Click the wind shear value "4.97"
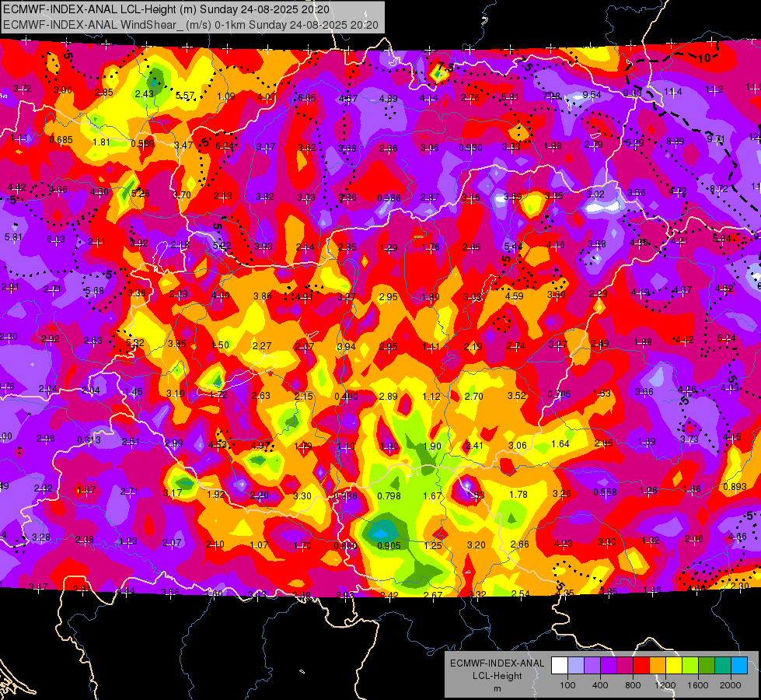 tap(260, 446)
